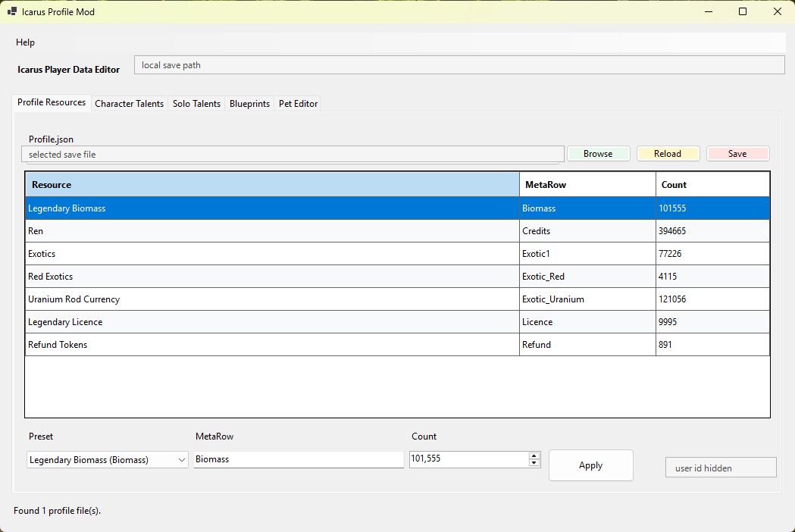Open the Help menu
The image size is (795, 532).
pos(25,42)
